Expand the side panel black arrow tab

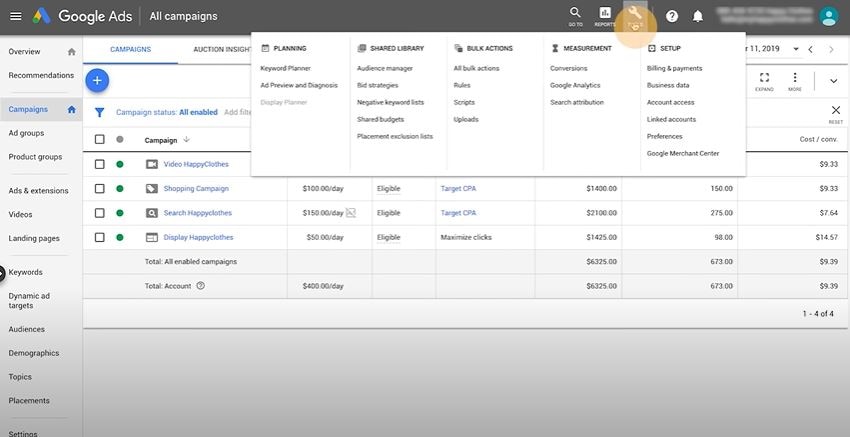pyautogui.click(x=2, y=274)
